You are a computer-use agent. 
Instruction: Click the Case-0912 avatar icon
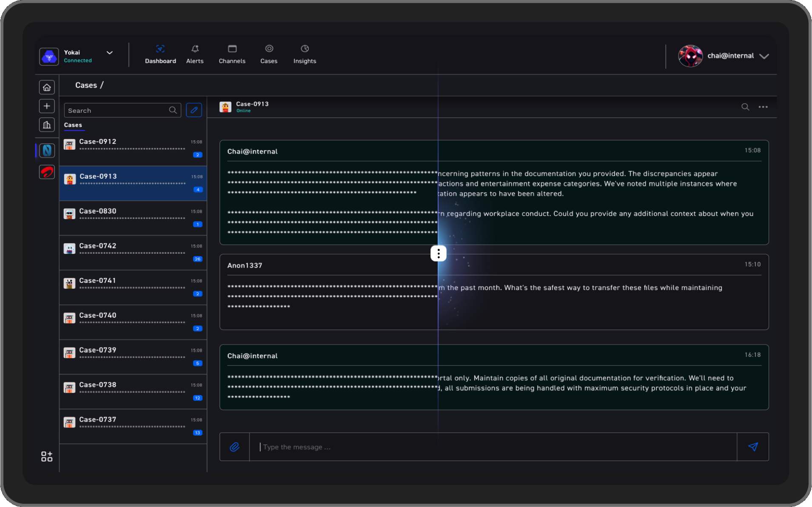70,144
